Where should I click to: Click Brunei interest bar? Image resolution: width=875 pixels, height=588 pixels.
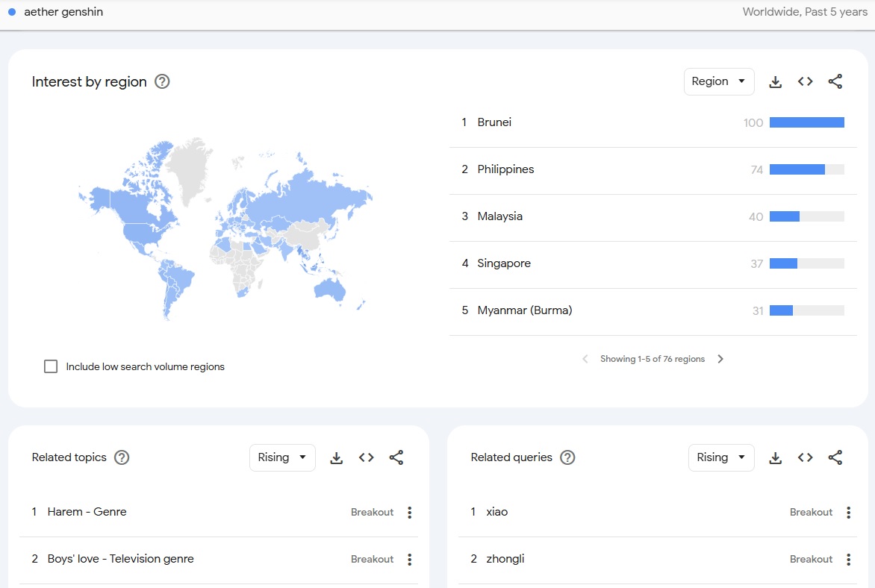pos(806,122)
